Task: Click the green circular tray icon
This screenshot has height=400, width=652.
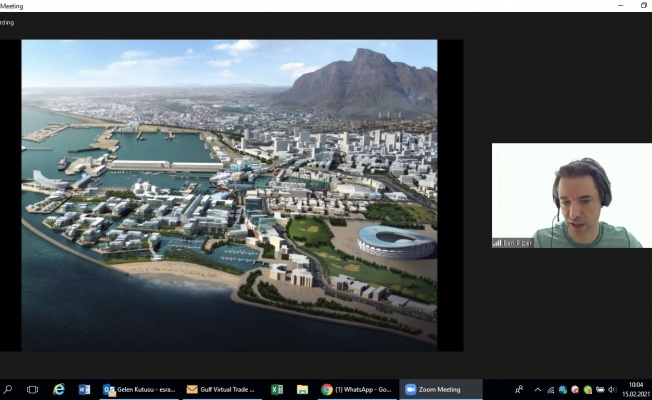Action: click(588, 390)
